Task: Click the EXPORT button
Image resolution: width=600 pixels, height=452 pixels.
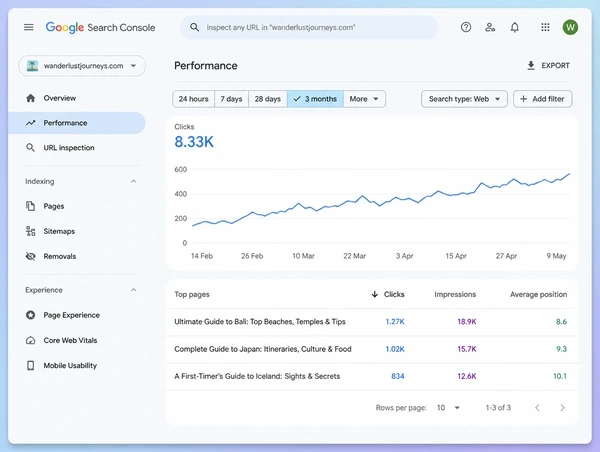Action: click(x=548, y=65)
